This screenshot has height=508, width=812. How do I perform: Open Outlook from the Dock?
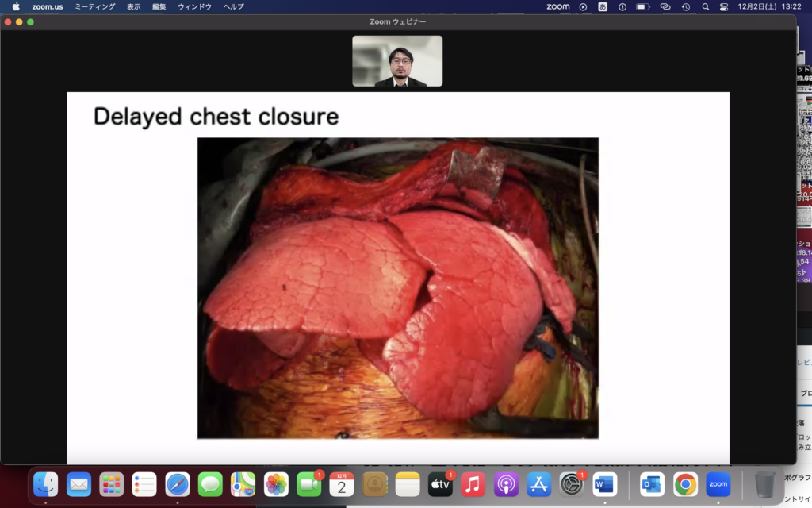(652, 483)
